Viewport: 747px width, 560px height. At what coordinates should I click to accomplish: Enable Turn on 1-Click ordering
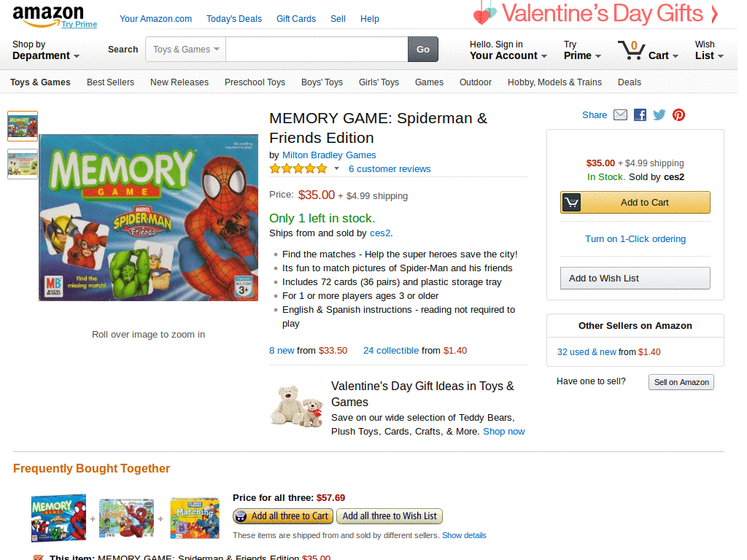[635, 238]
